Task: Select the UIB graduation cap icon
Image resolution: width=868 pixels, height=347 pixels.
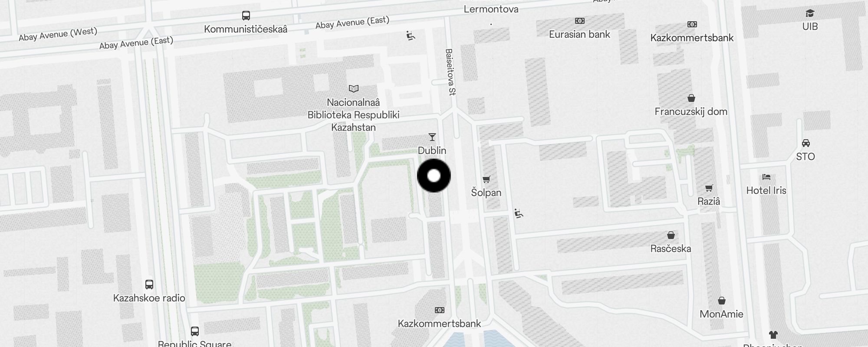Action: [x=810, y=13]
